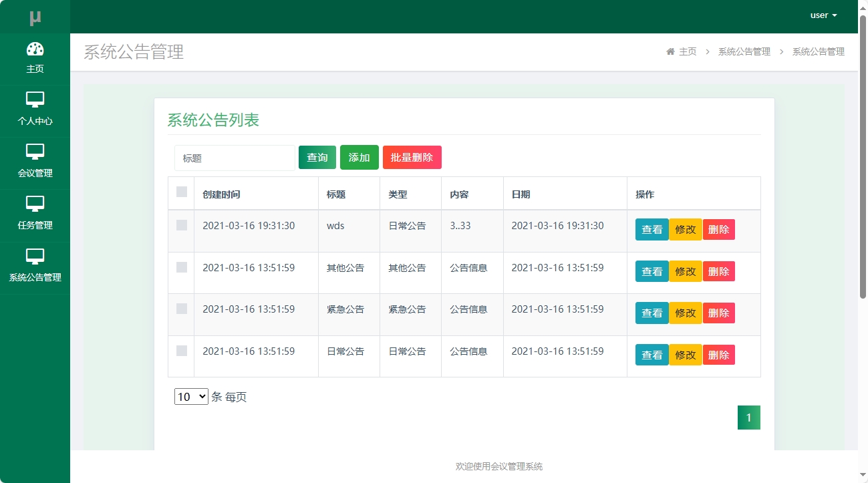Expand the 创建时间 column header
Viewport: 868px width, 483px height.
[x=221, y=193]
